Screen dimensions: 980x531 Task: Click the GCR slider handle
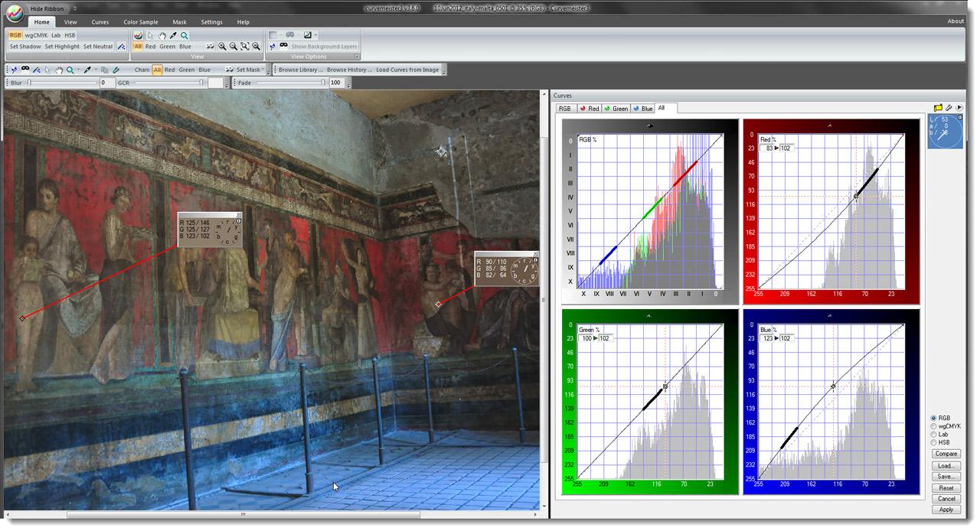tap(201, 83)
